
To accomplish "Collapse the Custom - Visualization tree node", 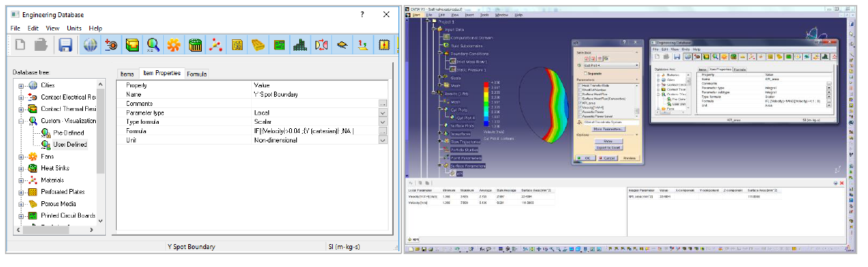I will [21, 121].
